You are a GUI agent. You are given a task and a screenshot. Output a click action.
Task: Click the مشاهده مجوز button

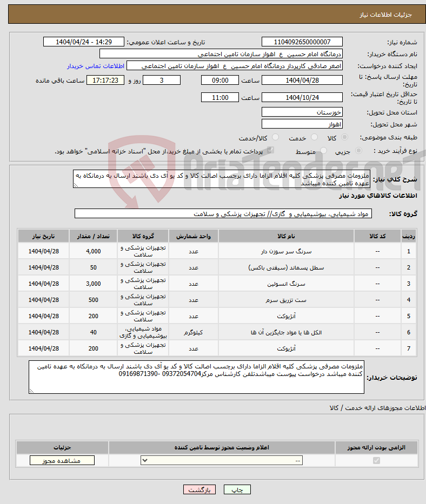[62, 461]
